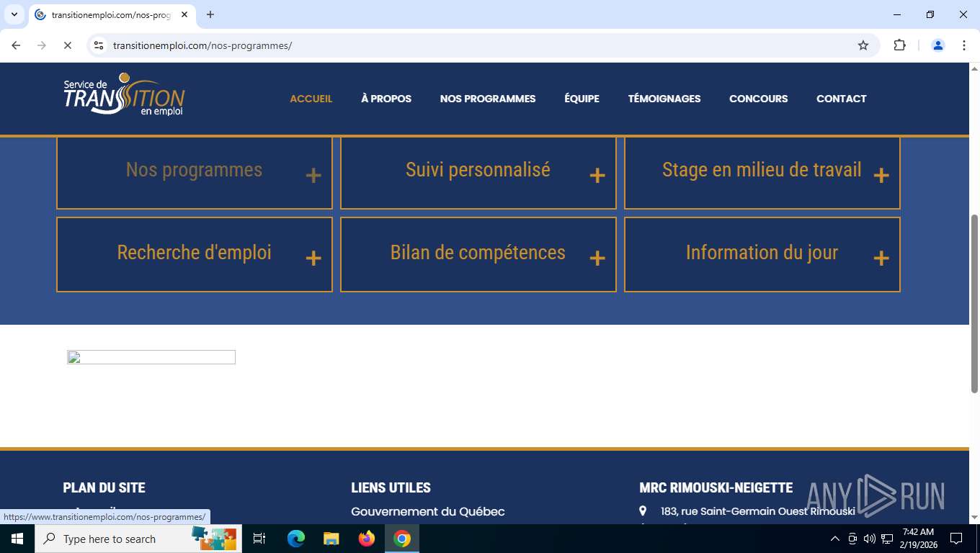This screenshot has width=980, height=553.
Task: Click the meet now camera tray icon
Action: (852, 539)
